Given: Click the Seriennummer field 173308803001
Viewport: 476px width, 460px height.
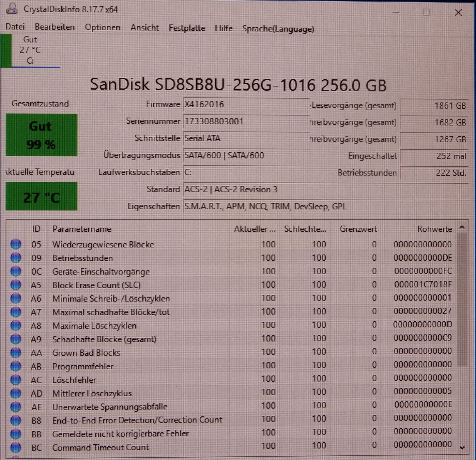Looking at the screenshot, I should tap(246, 121).
